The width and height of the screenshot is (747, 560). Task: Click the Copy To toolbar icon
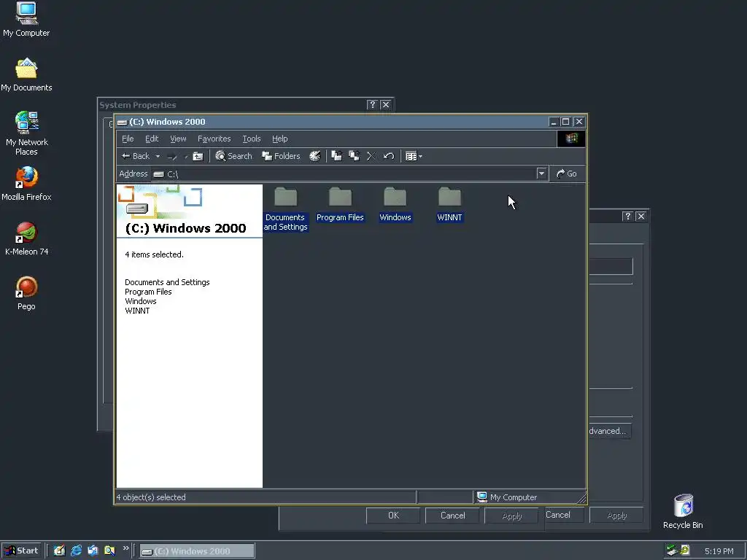(x=354, y=156)
